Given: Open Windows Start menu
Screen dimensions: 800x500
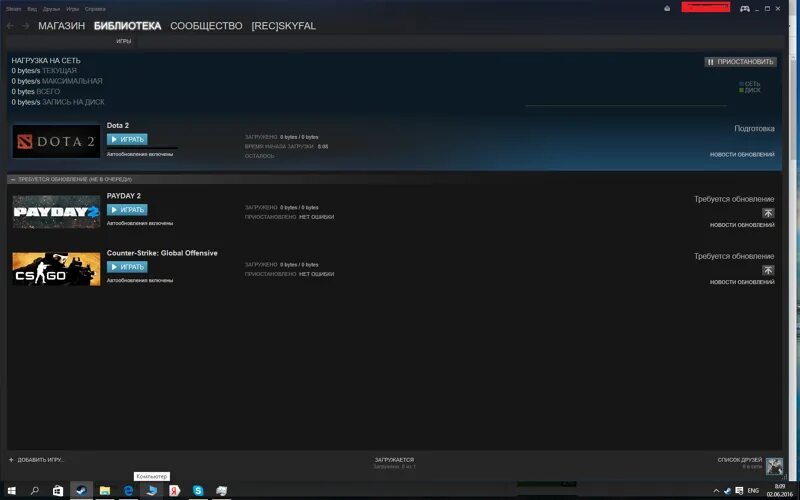Looking at the screenshot, I should coord(11,490).
